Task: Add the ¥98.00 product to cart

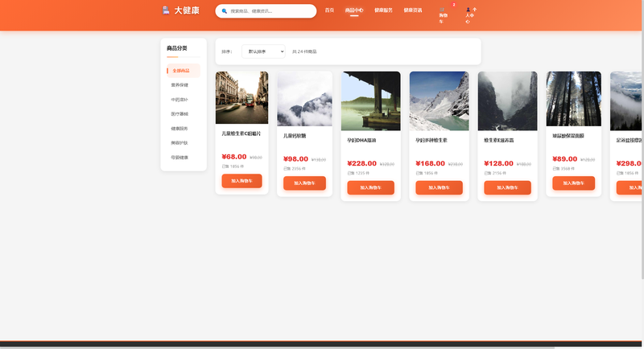Action: coord(304,183)
